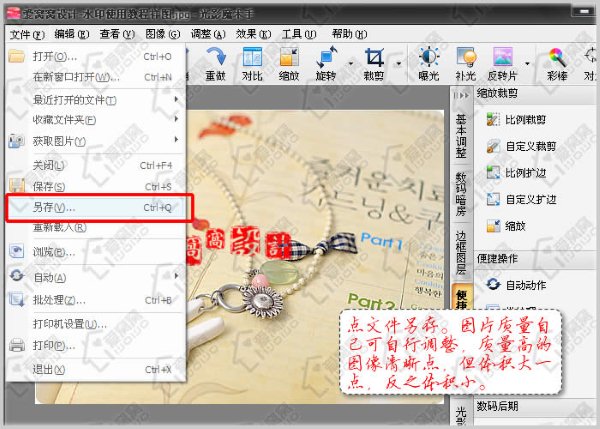
Task: Choose 批处理(Z)... batch entry
Action: (x=96, y=300)
